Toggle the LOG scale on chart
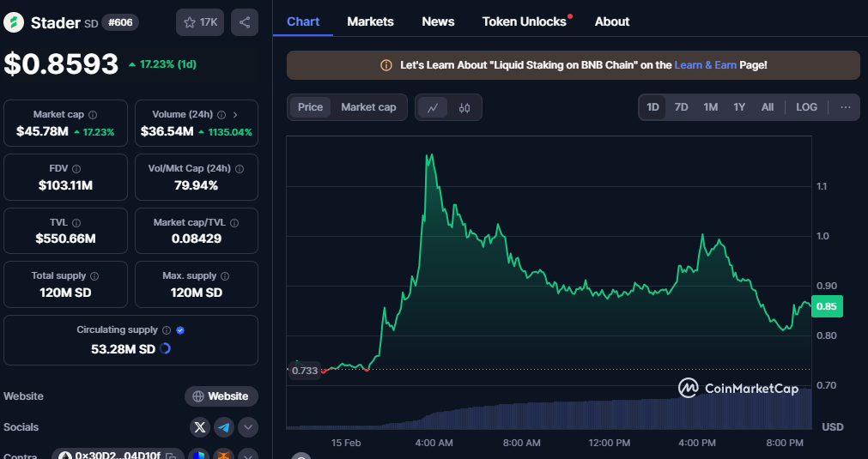 (806, 107)
